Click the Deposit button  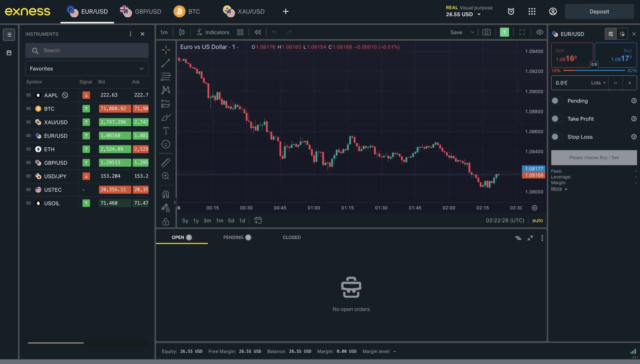pyautogui.click(x=599, y=12)
